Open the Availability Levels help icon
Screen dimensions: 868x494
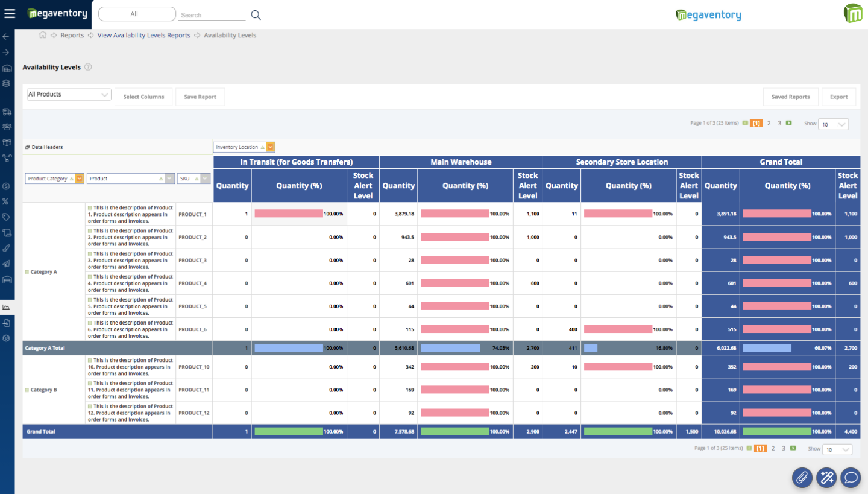coord(88,67)
